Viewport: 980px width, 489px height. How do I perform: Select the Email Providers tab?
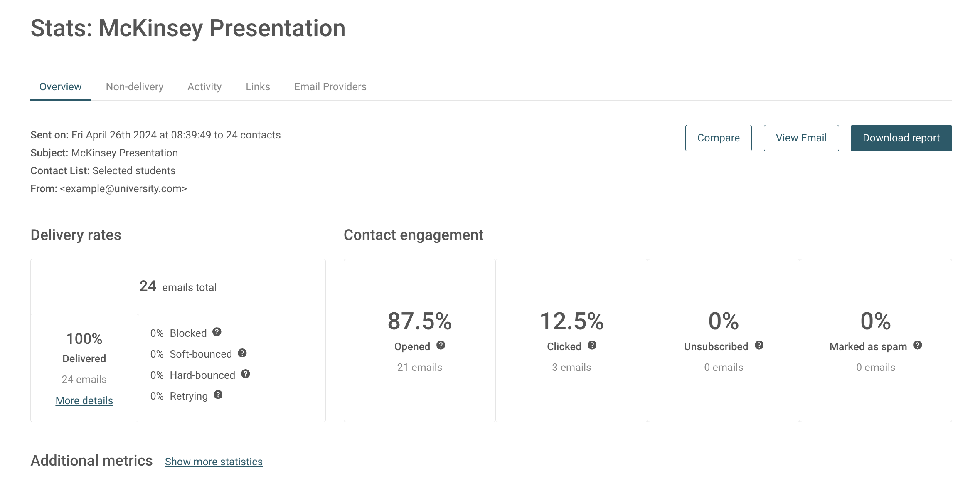330,86
